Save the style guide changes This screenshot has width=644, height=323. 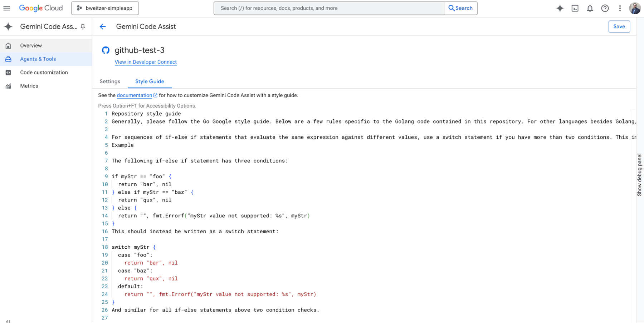point(619,26)
